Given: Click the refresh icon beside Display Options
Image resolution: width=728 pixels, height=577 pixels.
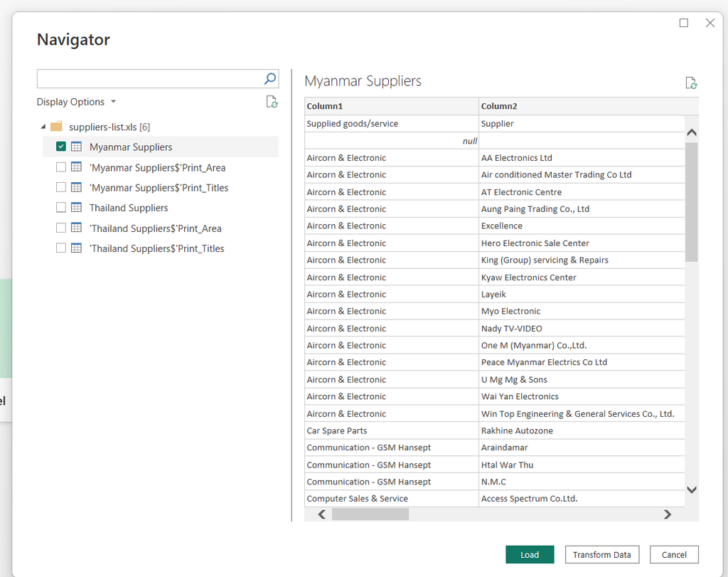Looking at the screenshot, I should click(272, 102).
